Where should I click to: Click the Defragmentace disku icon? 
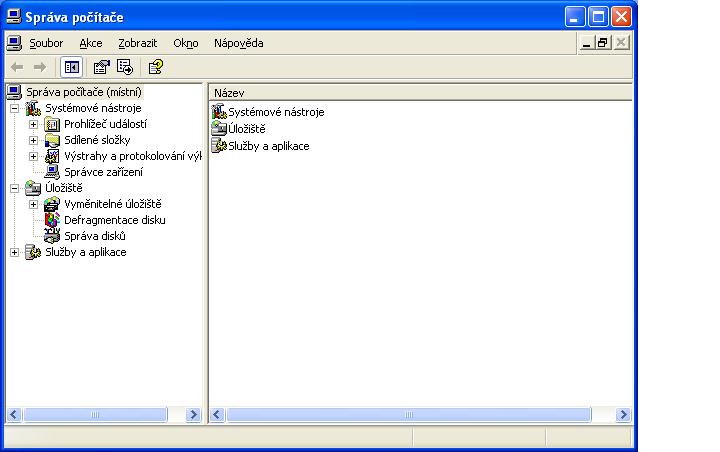(x=52, y=220)
